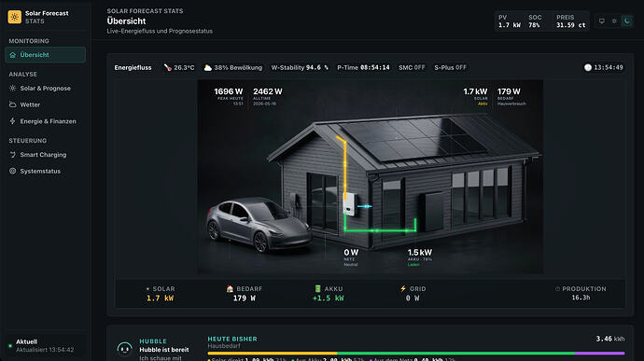Open Solar & Prognose in the sidebar

[45, 89]
